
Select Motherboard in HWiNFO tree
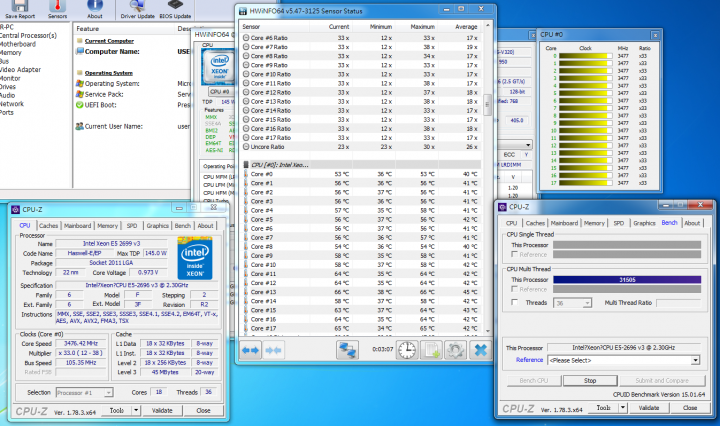(x=17, y=44)
